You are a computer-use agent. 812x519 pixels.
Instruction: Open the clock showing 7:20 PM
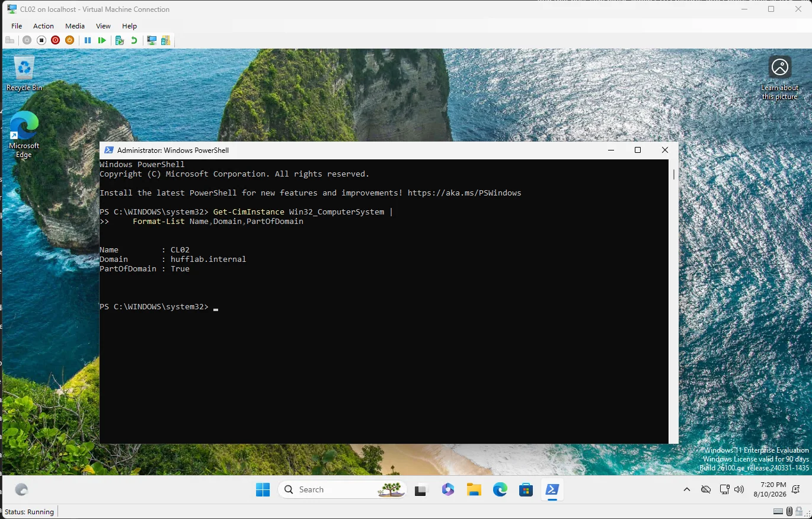[x=771, y=489]
